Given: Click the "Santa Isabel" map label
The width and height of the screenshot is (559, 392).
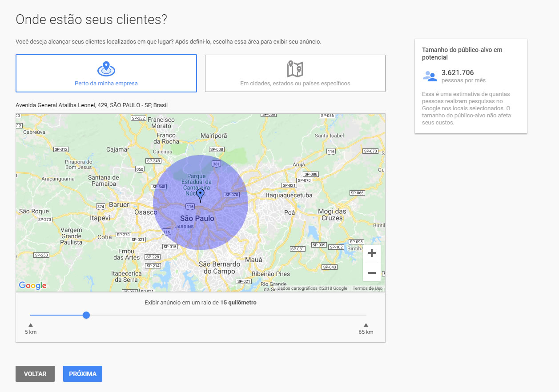Looking at the screenshot, I should point(330,135).
